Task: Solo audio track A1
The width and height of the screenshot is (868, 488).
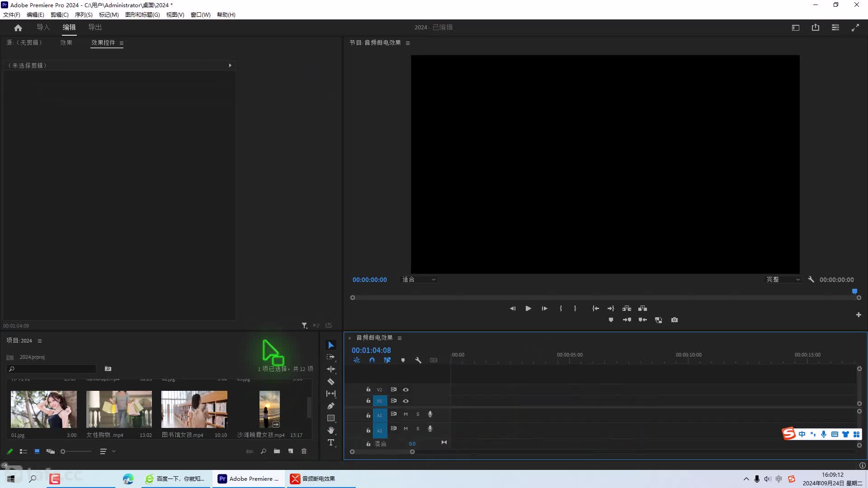Action: tap(418, 414)
